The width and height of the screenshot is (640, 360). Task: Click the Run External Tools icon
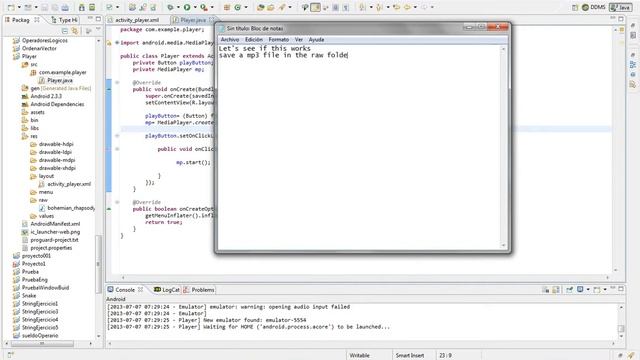[204, 7]
